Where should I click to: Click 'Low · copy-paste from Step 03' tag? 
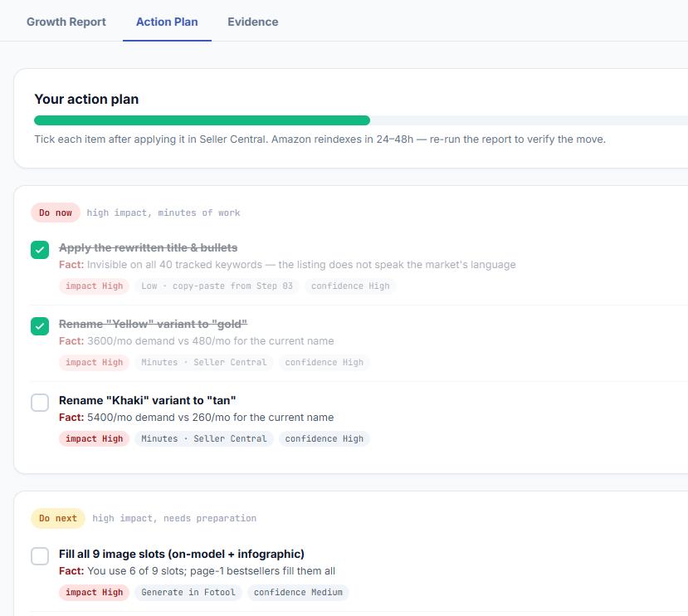pos(217,286)
